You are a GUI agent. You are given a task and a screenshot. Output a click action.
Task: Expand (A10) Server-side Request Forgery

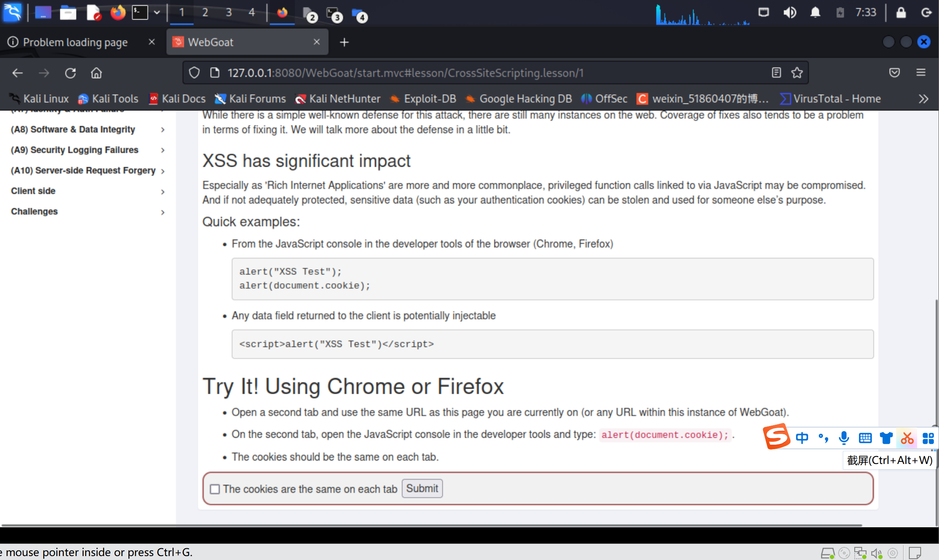(87, 171)
